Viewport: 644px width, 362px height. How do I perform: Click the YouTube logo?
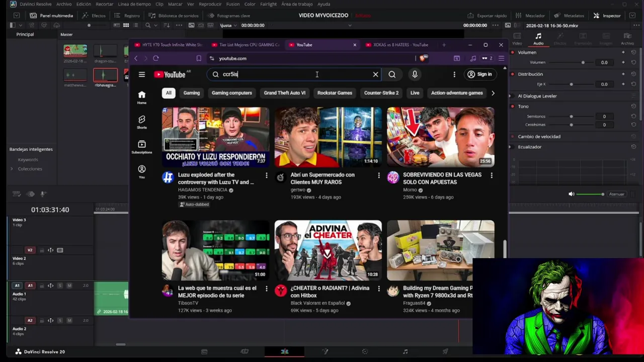[170, 74]
